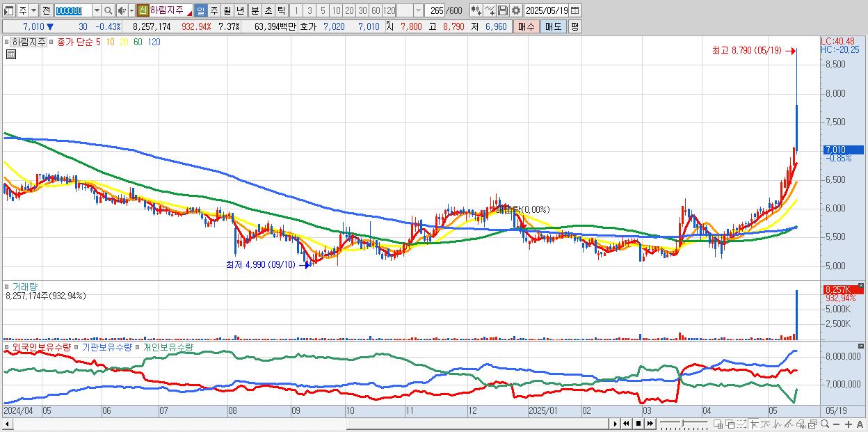Select the 년 yearly period tab
868x432 pixels.
pos(240,10)
